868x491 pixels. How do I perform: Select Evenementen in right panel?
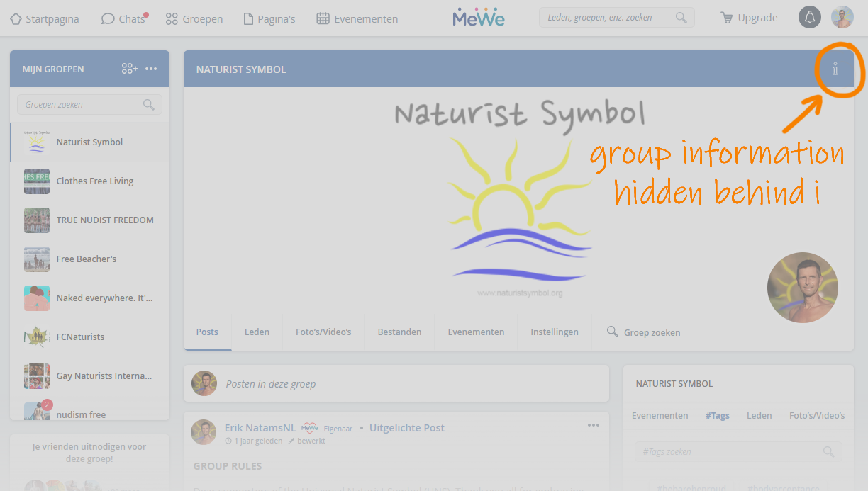[x=660, y=416]
